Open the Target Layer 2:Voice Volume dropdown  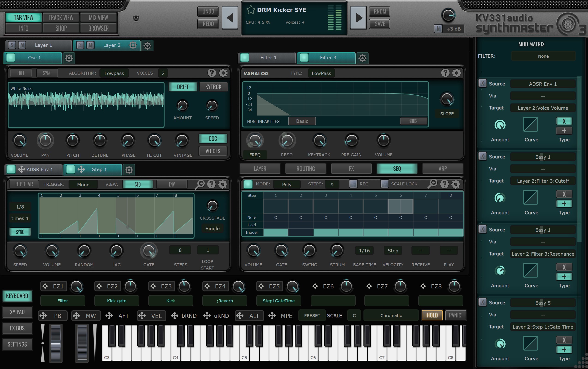pyautogui.click(x=543, y=108)
